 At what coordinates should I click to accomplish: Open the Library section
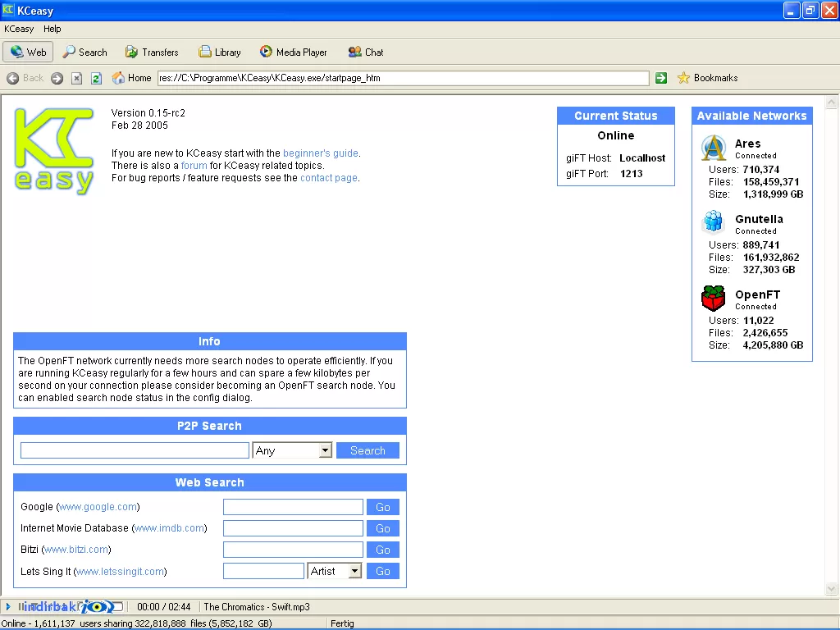coord(220,52)
